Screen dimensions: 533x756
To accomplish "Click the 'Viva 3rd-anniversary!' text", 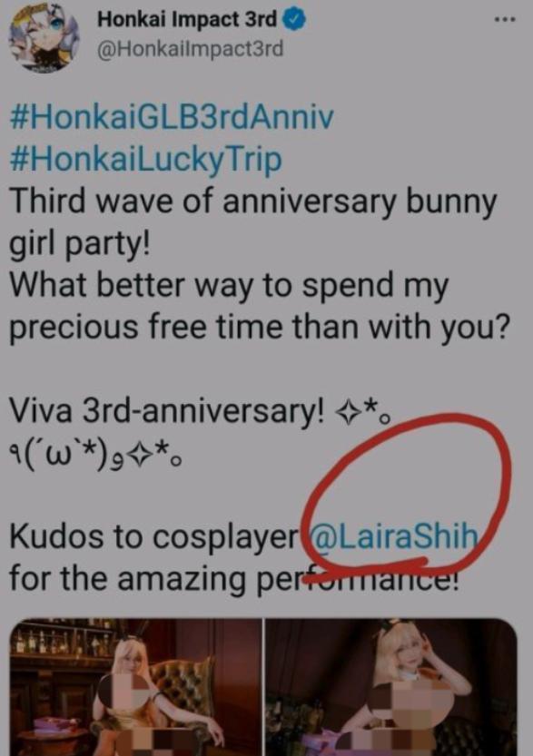I will pyautogui.click(x=167, y=411).
